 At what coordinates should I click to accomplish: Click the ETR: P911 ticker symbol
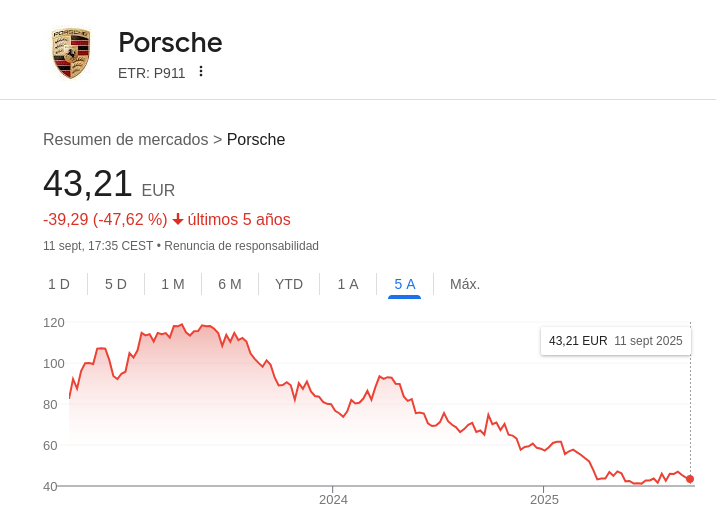(151, 73)
